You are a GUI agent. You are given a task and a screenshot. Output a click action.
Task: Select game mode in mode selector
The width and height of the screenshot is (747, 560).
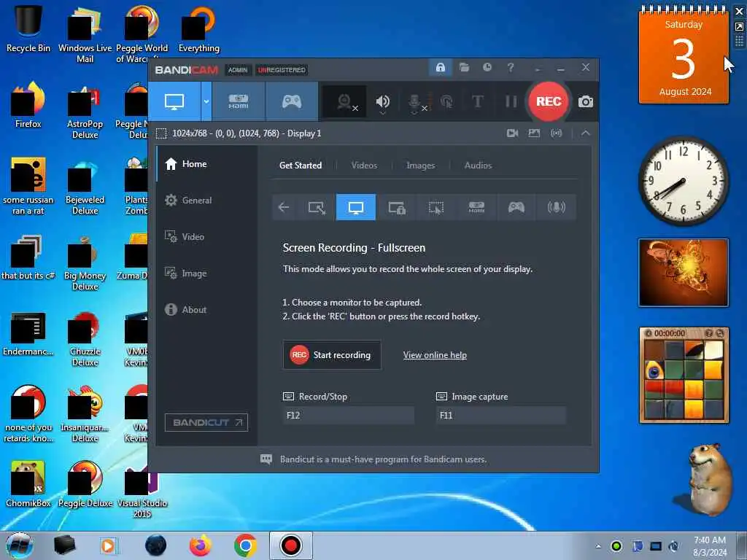[516, 207]
